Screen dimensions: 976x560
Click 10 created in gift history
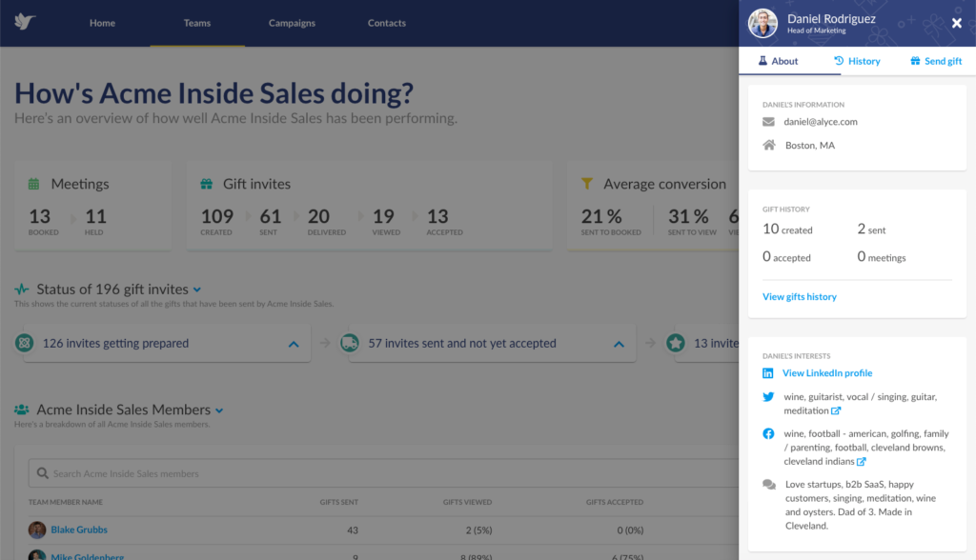tap(787, 230)
